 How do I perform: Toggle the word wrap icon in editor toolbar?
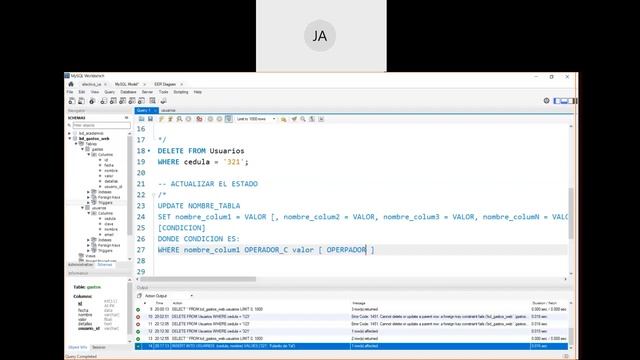[321, 119]
